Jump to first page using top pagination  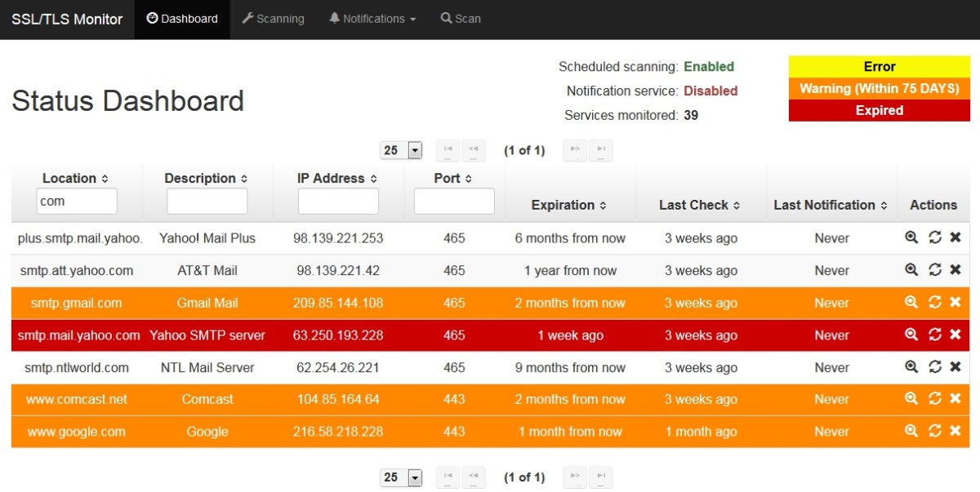tap(447, 150)
